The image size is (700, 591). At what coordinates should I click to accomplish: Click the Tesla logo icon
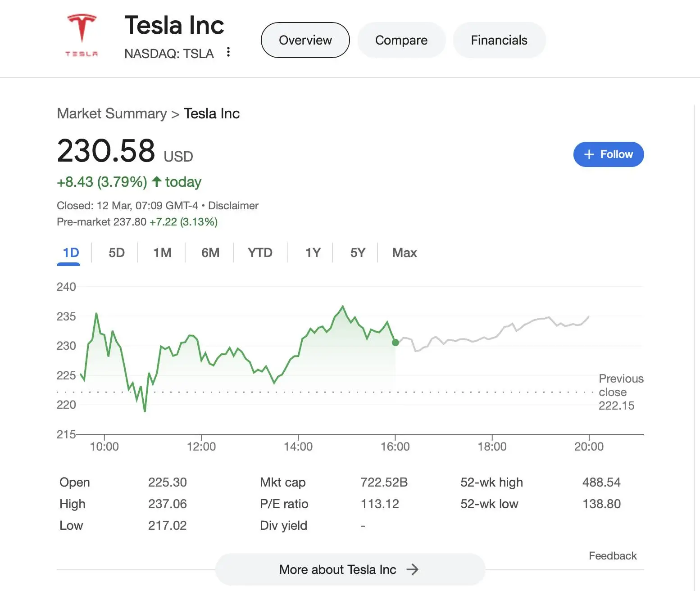(x=81, y=34)
